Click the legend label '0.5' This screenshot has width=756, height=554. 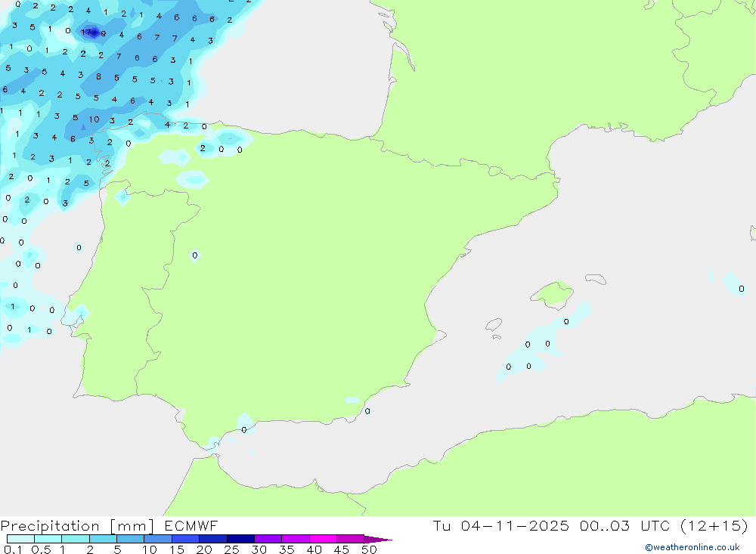tap(41, 549)
